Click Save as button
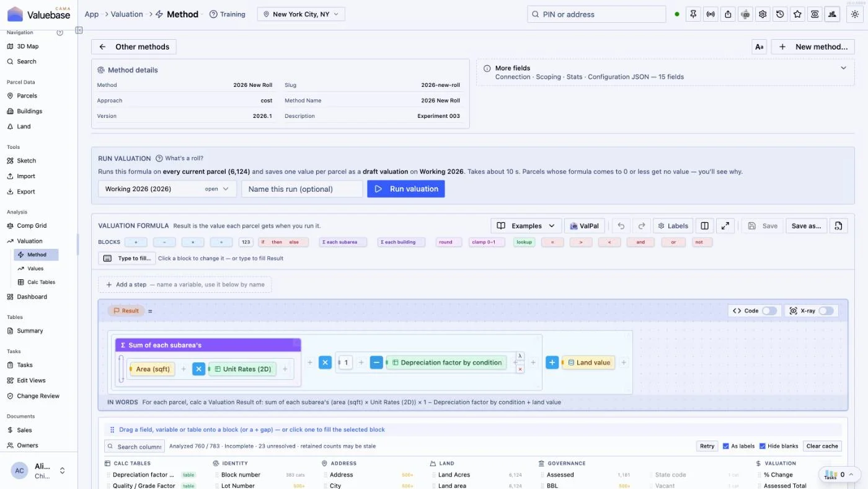 point(806,226)
